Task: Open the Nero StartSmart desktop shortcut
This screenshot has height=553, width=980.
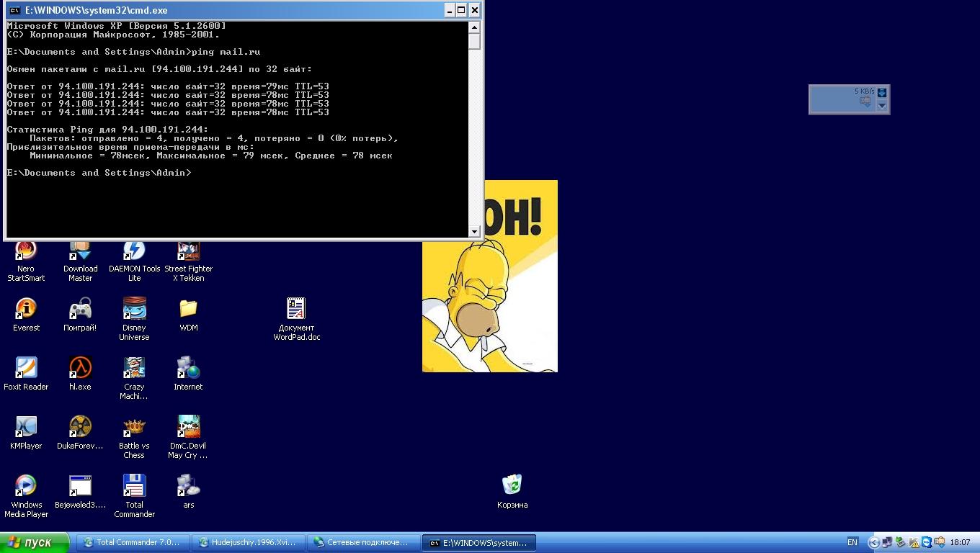Action: click(26, 261)
